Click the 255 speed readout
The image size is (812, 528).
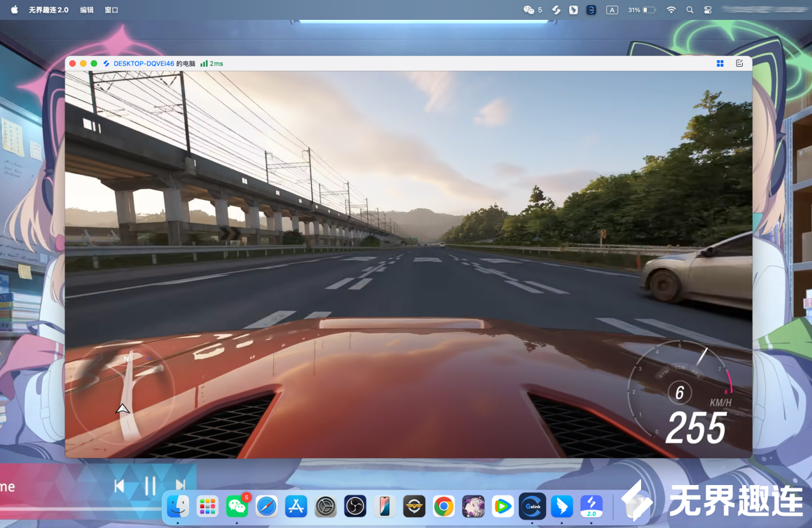click(696, 428)
